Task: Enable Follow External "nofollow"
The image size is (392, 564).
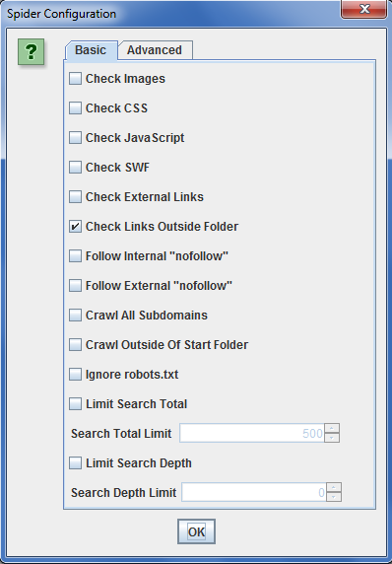Action: point(75,286)
